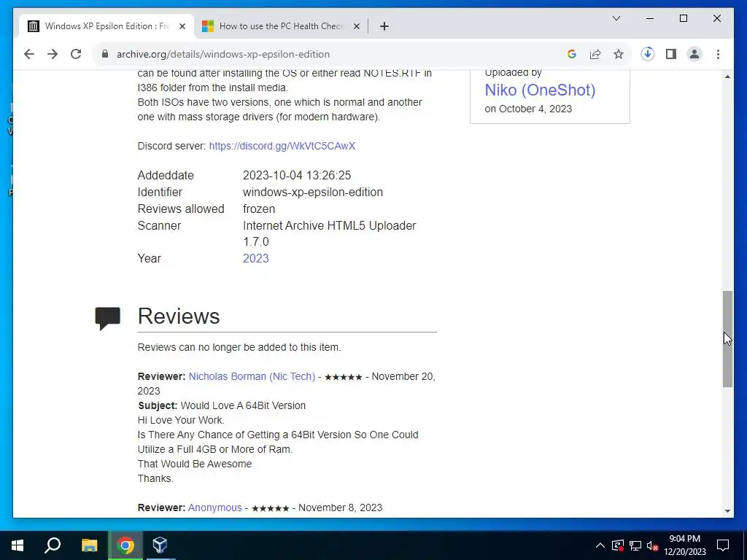This screenshot has width=747, height=560.
Task: Open the Discord server invite link
Action: pyautogui.click(x=282, y=146)
